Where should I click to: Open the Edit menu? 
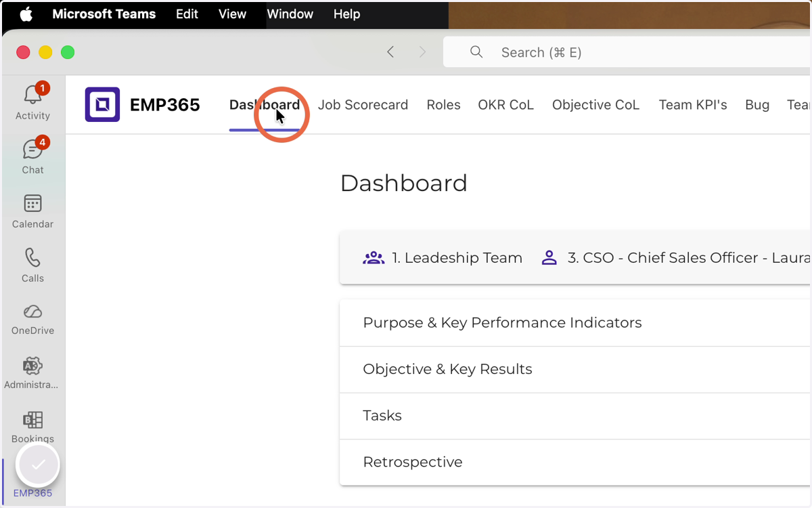point(187,14)
